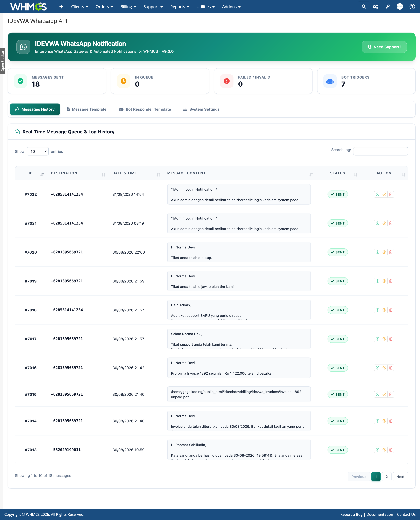
Task: Click the Messages Sent green check icon
Action: tap(21, 81)
